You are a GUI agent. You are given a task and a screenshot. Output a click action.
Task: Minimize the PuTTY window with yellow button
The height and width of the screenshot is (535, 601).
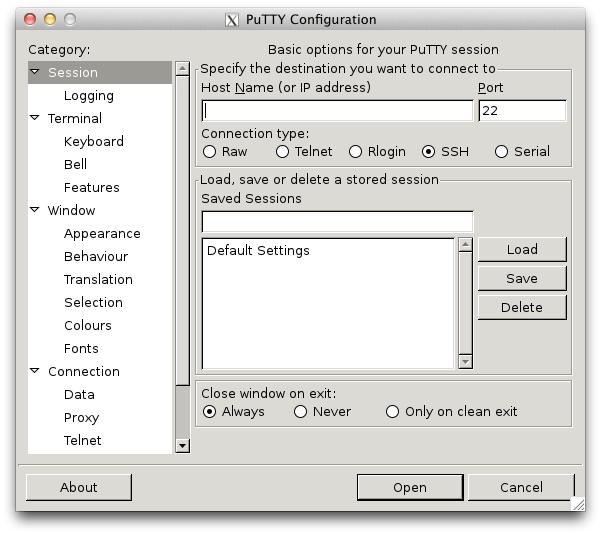coord(50,19)
